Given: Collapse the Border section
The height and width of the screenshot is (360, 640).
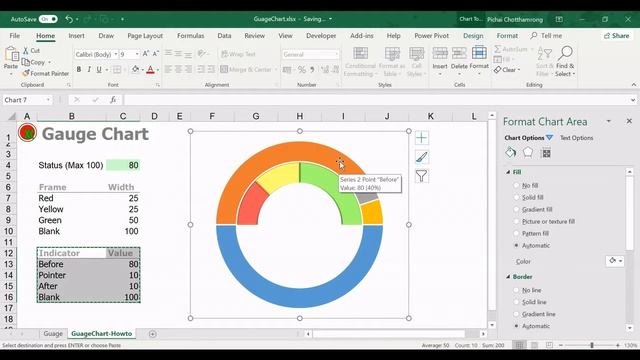Looking at the screenshot, I should pos(508,277).
